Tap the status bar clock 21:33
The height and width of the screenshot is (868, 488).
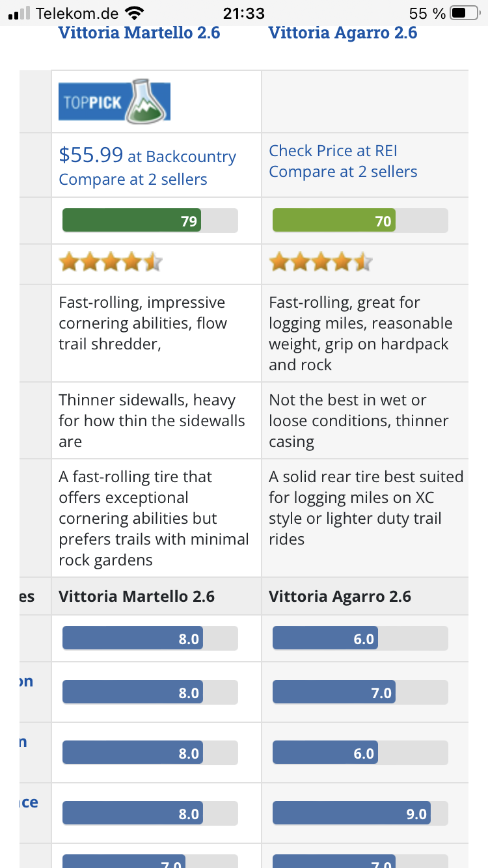(x=244, y=13)
